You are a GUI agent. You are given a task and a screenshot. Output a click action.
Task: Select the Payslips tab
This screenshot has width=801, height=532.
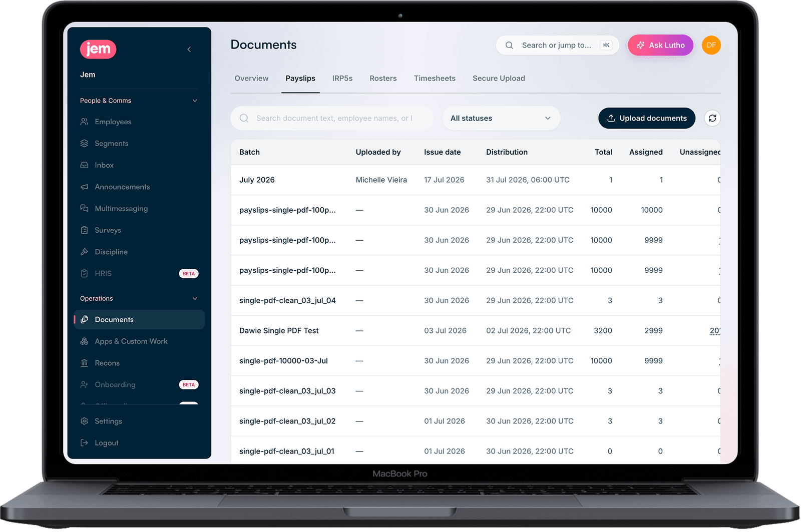[x=300, y=78]
